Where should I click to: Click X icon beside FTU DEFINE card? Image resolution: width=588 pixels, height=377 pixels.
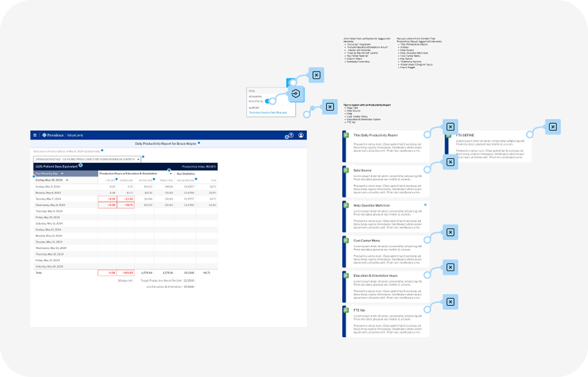tap(552, 127)
